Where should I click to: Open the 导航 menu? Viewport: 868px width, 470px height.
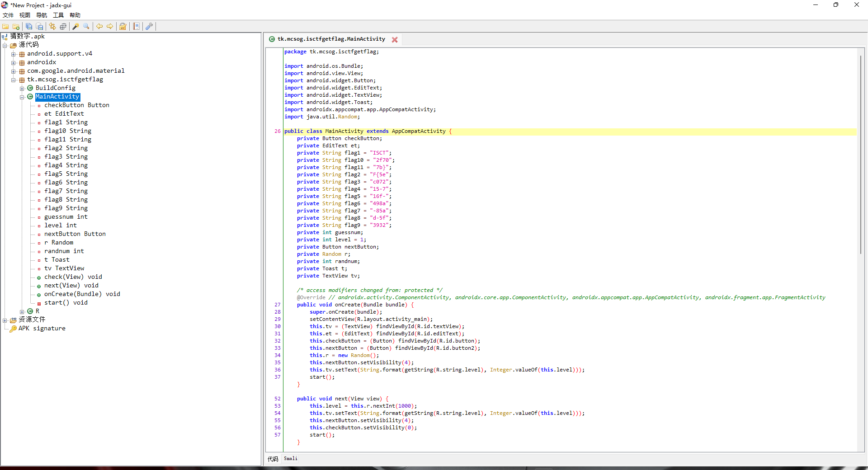tap(42, 15)
